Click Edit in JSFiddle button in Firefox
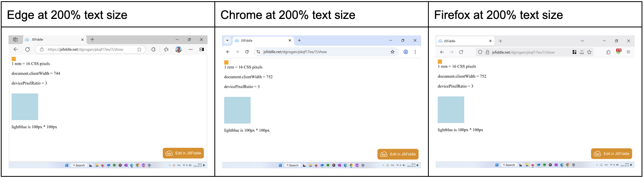Image resolution: width=644 pixels, height=178 pixels. (x=611, y=153)
